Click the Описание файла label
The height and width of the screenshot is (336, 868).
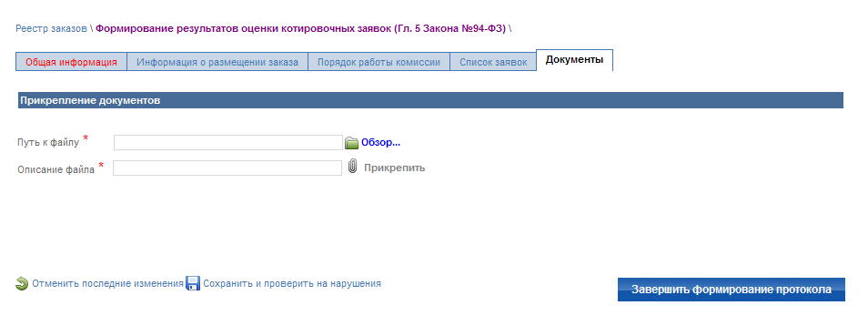coord(56,169)
